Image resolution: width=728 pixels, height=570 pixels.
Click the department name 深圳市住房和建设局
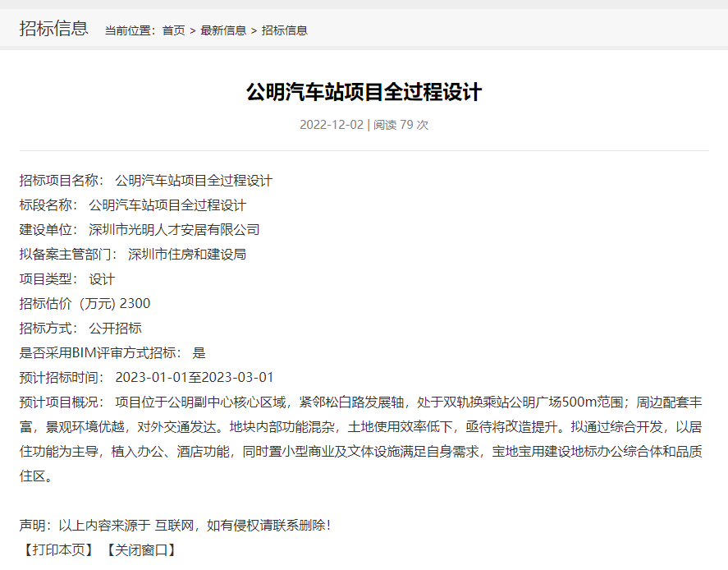[187, 255]
